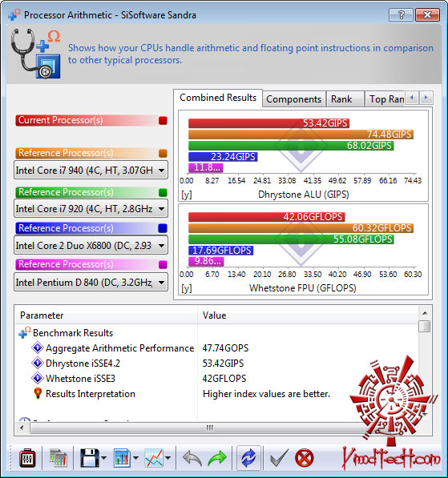Click the red 53.42GIPS Dhrystone bar

pos(268,123)
